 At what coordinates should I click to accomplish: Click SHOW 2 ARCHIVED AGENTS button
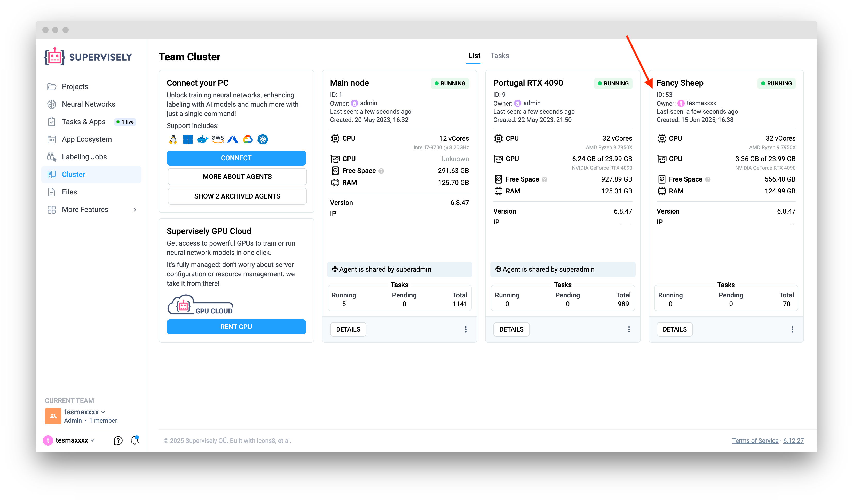pos(237,196)
